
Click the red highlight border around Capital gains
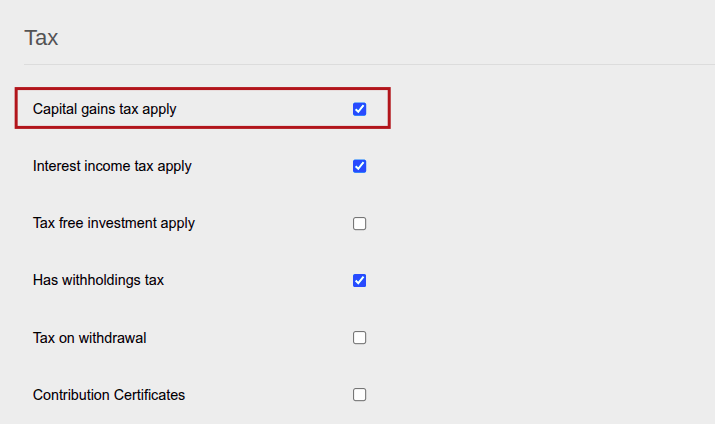(x=202, y=88)
